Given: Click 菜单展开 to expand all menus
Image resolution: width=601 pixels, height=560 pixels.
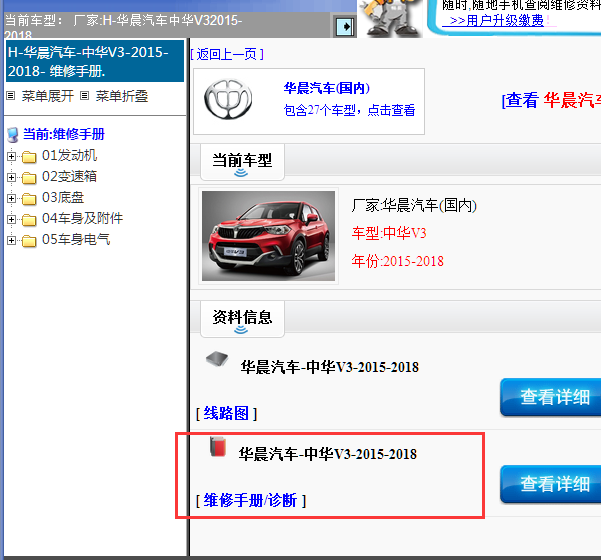Looking at the screenshot, I should pos(48,96).
